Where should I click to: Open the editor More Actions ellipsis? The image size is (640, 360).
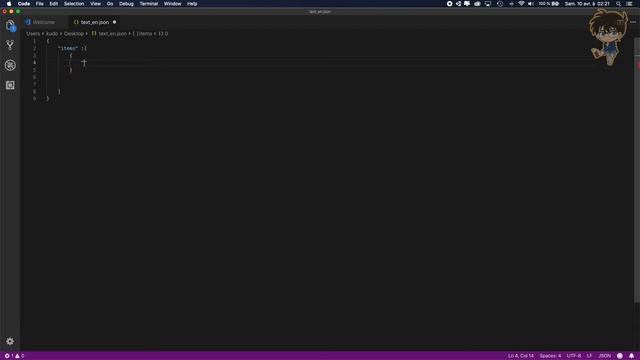click(633, 22)
